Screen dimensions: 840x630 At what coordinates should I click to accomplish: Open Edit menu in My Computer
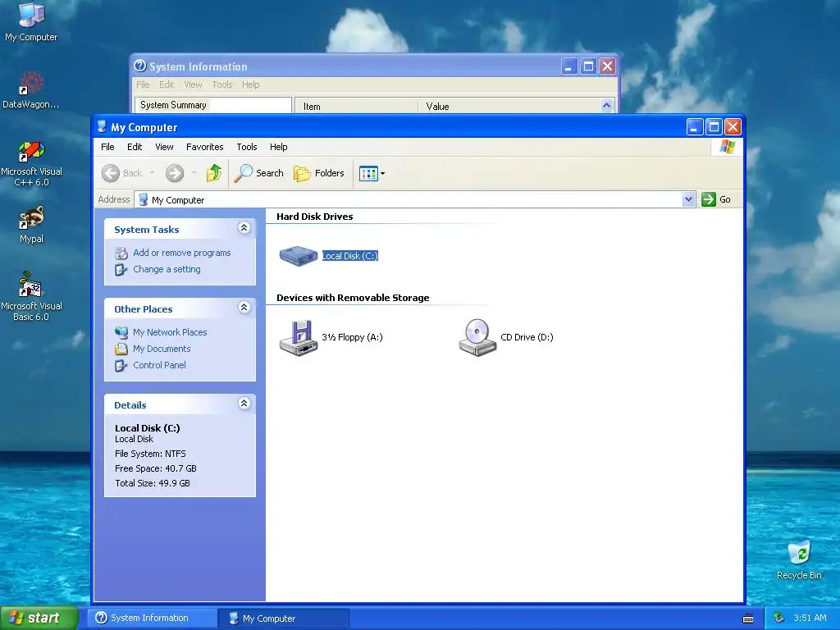135,147
